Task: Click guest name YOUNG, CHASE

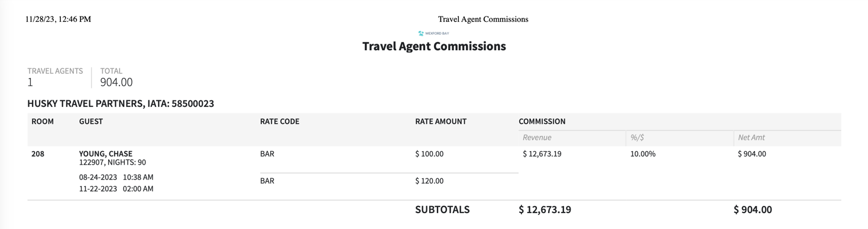Action: click(x=106, y=154)
